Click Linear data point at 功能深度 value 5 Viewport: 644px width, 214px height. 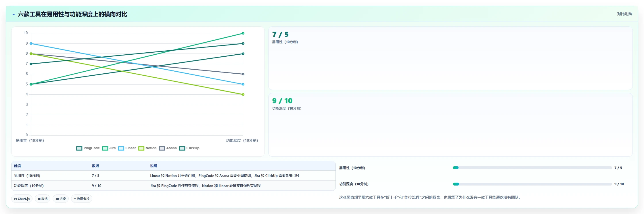243,84
